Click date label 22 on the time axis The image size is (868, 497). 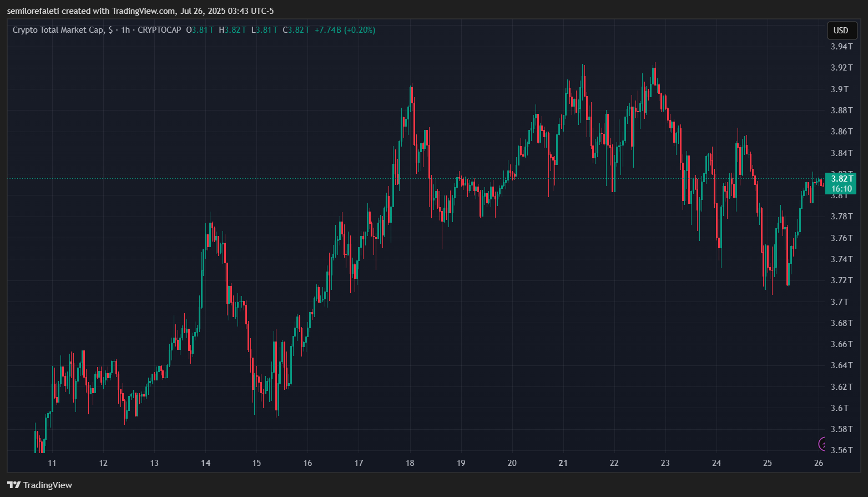[614, 463]
